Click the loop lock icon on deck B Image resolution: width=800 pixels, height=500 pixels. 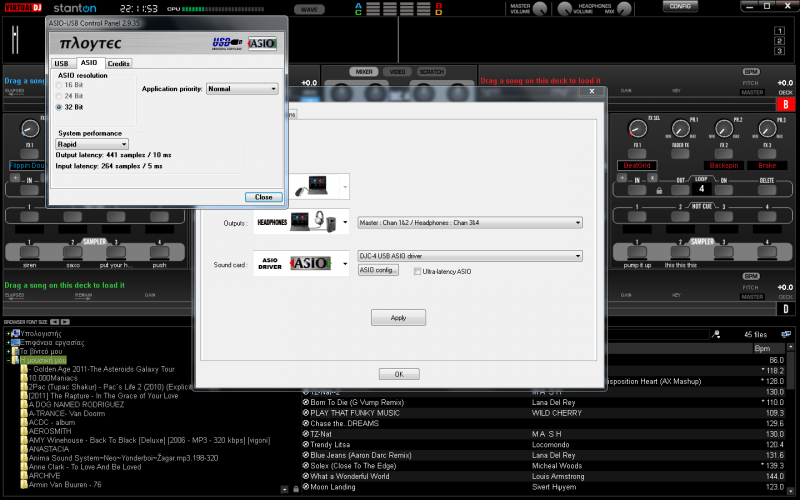click(x=659, y=190)
